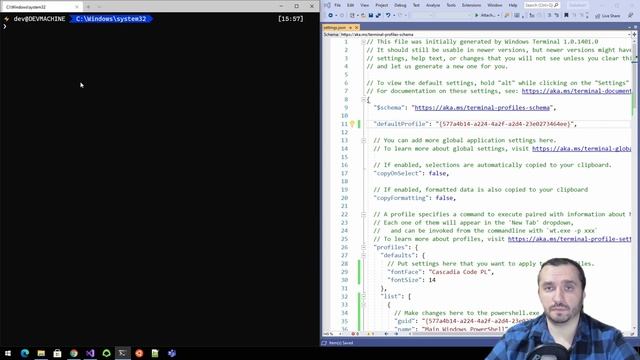
Task: Add a new terminal tab
Action: (88, 7)
